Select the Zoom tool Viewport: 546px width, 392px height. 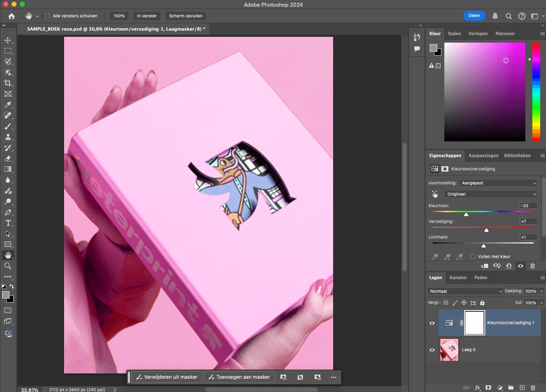pos(7,266)
